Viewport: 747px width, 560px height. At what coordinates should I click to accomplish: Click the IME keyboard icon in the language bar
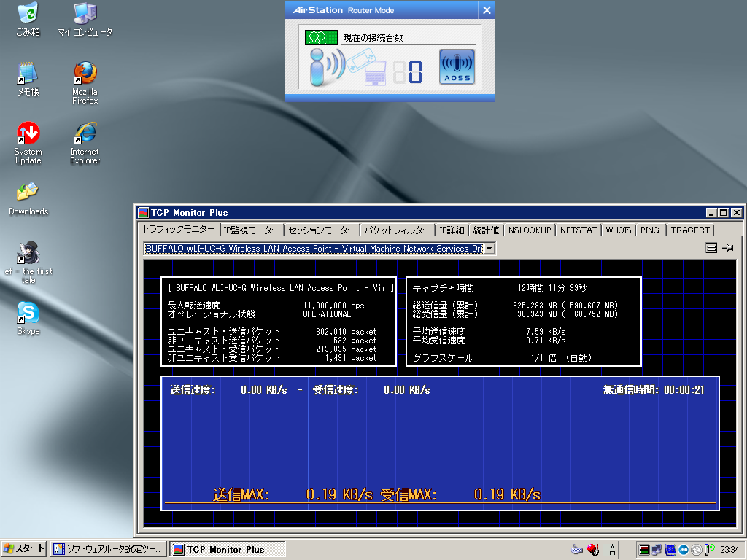[x=577, y=550]
